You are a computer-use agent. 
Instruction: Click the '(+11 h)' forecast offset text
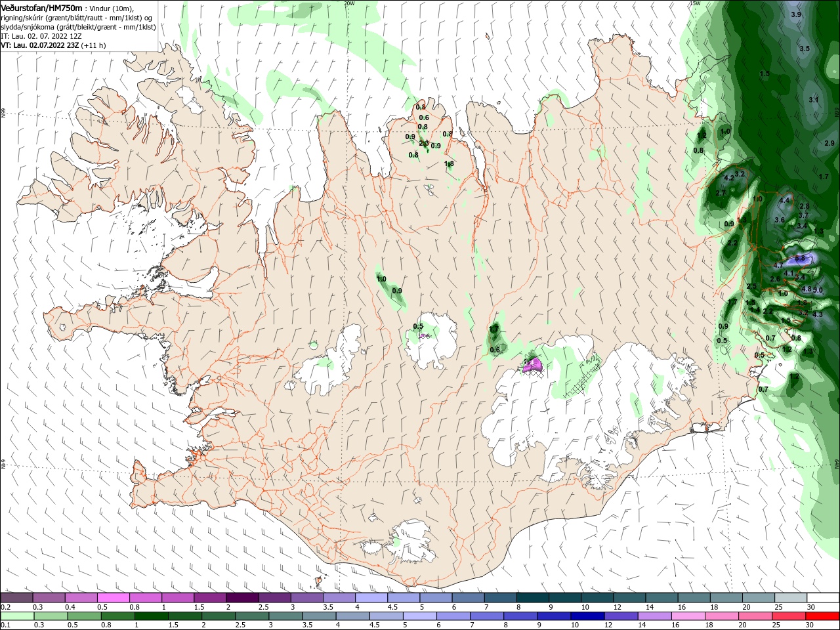[94, 45]
